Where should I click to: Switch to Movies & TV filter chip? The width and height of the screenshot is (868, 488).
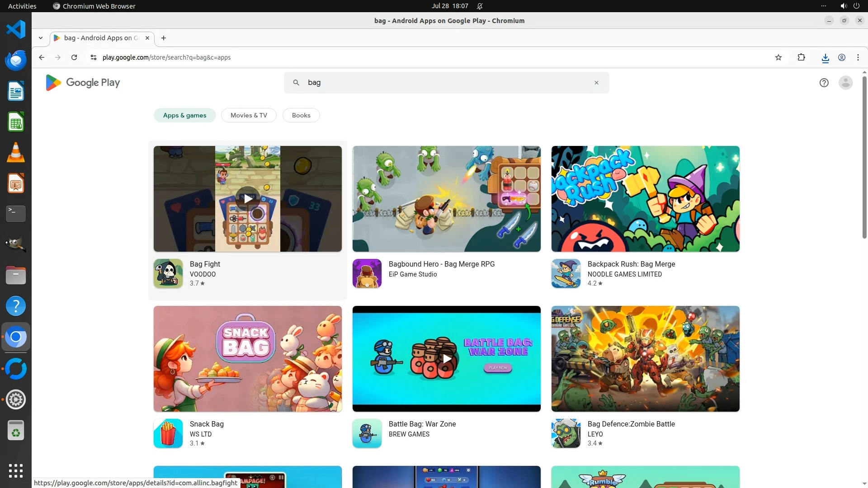[x=249, y=115]
